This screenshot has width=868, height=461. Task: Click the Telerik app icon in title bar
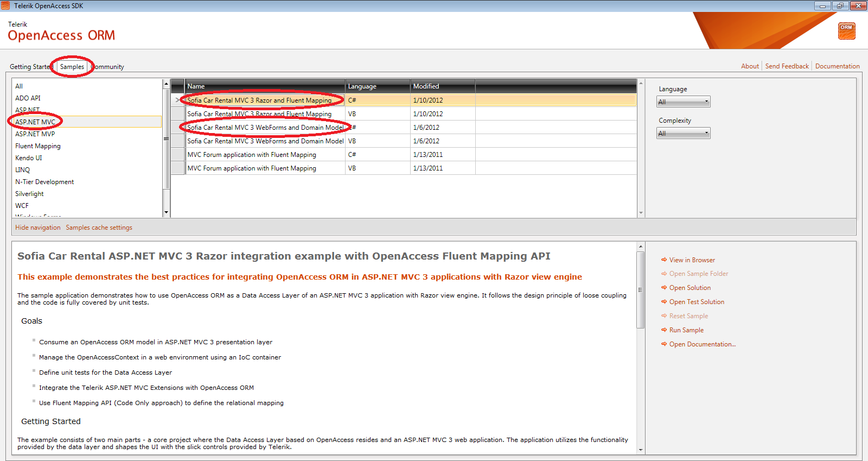[5, 5]
